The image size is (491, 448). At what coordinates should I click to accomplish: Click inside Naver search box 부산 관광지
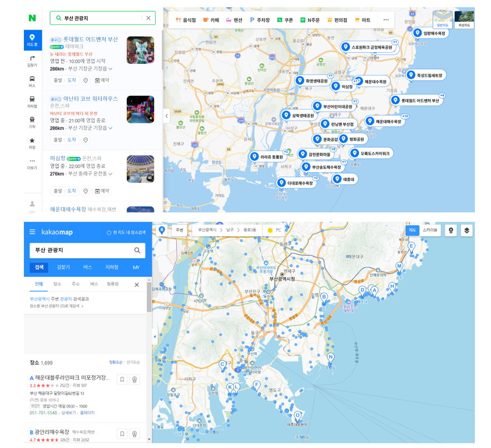(103, 18)
